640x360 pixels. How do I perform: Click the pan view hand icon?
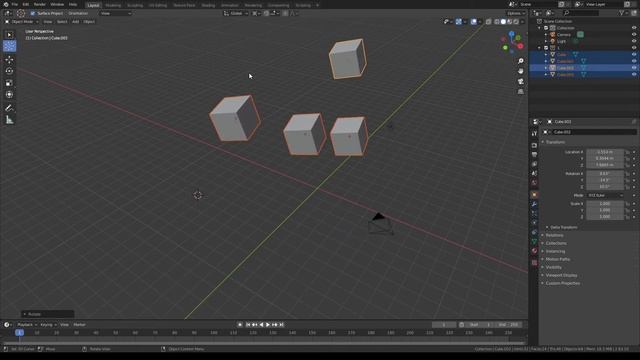[x=520, y=71]
